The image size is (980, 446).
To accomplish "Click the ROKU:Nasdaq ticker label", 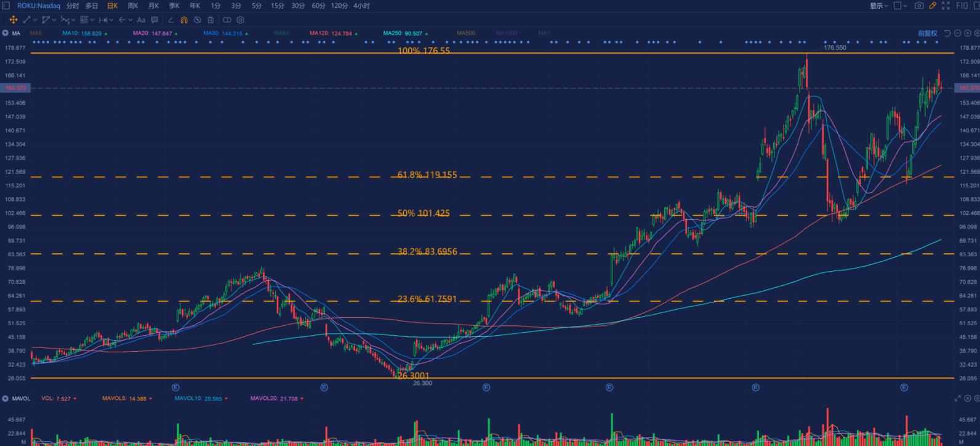I will (39, 6).
